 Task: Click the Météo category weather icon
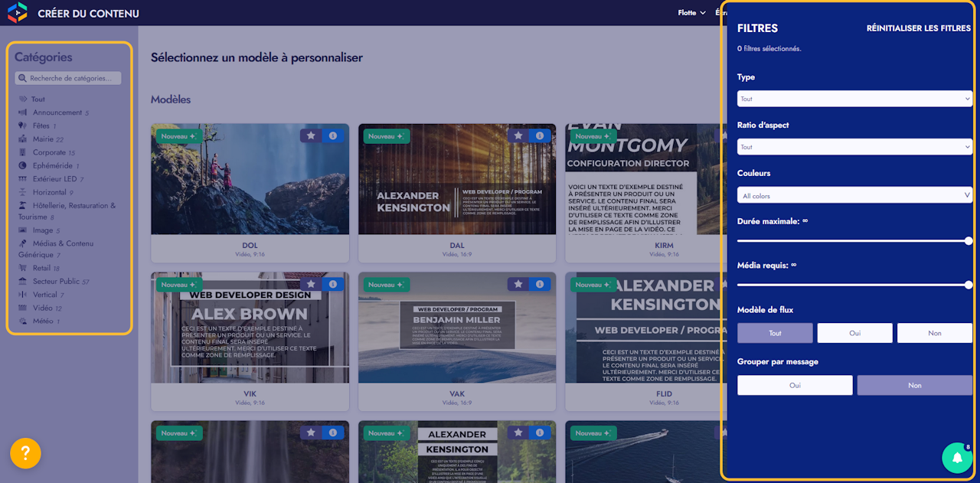tap(22, 321)
